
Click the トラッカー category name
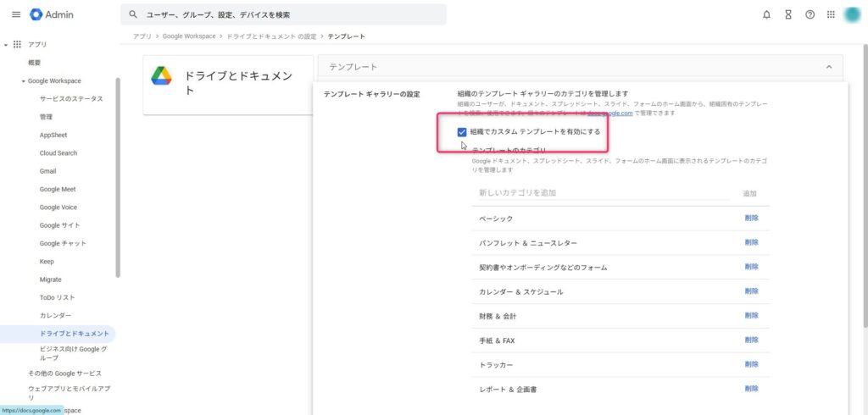(x=496, y=365)
